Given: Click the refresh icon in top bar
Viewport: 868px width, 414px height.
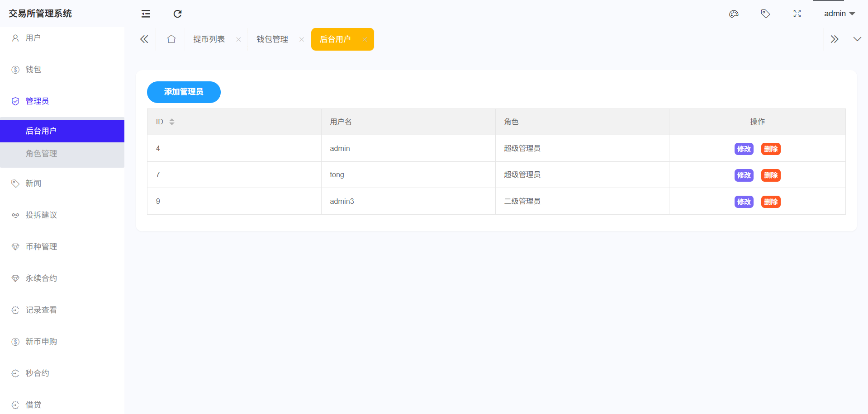Looking at the screenshot, I should 177,14.
